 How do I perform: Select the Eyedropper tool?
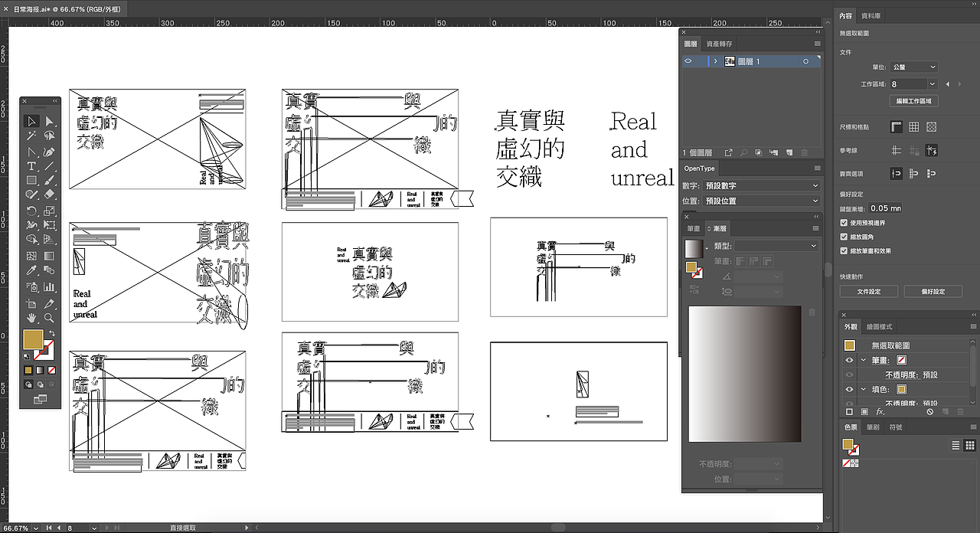point(31,271)
